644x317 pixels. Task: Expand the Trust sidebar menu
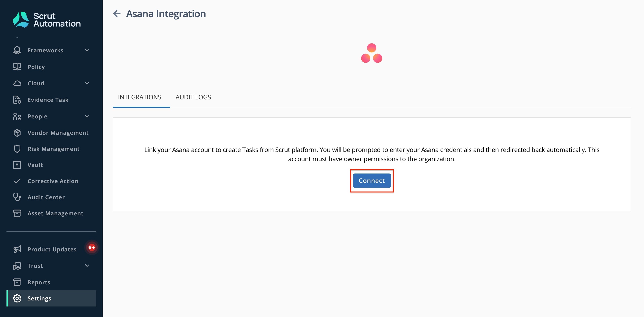point(87,266)
